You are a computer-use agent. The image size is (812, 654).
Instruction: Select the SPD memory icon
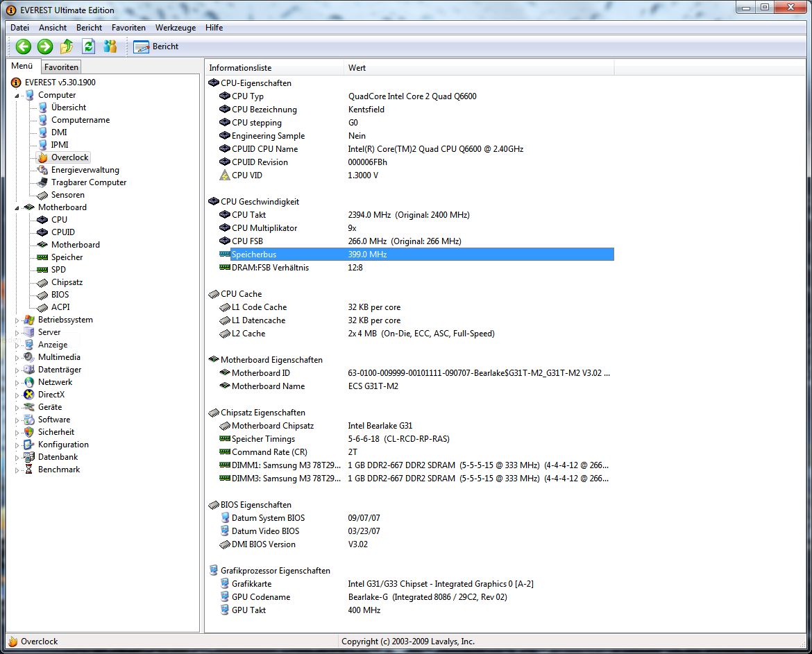pos(42,270)
